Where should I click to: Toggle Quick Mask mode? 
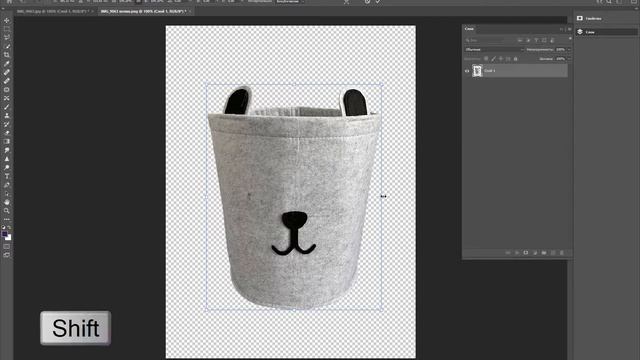(x=7, y=247)
